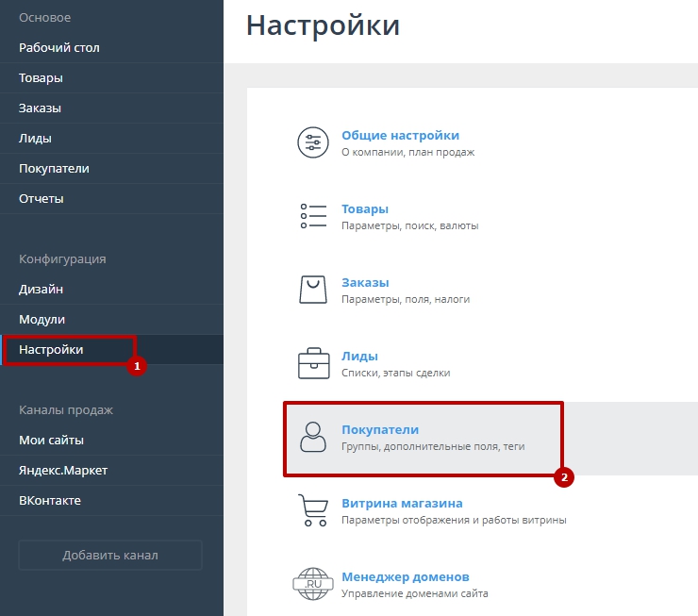This screenshot has height=616, width=698.
Task: Open the Лиды settings link
Action: coord(359,357)
